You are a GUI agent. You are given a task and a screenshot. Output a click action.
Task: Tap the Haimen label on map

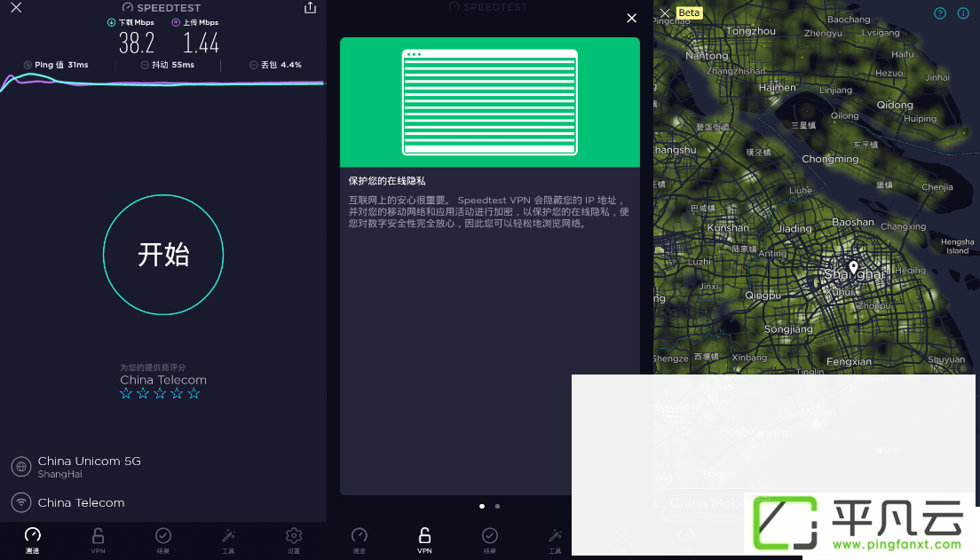click(778, 88)
